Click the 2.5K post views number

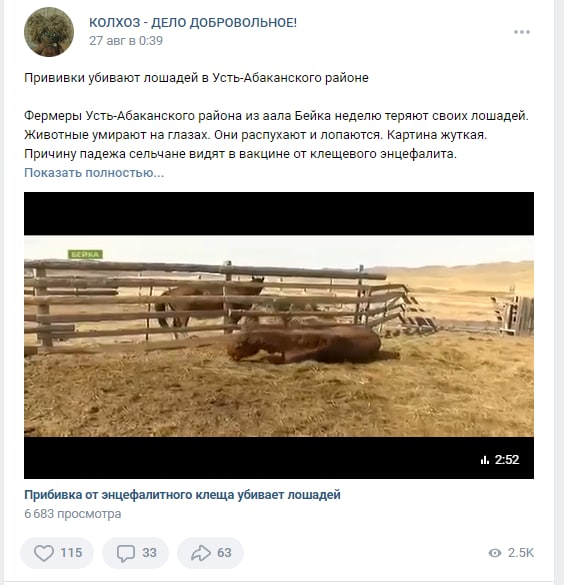[521, 553]
